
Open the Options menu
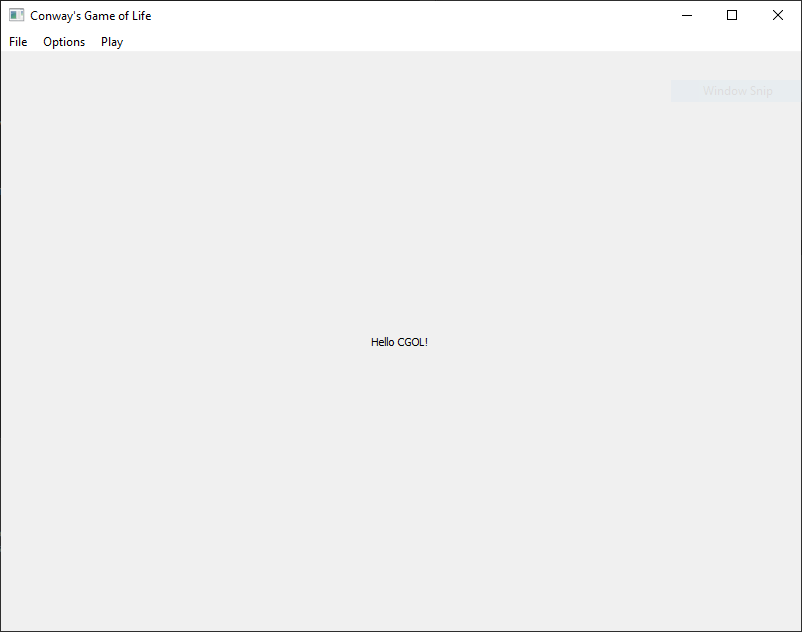(64, 42)
